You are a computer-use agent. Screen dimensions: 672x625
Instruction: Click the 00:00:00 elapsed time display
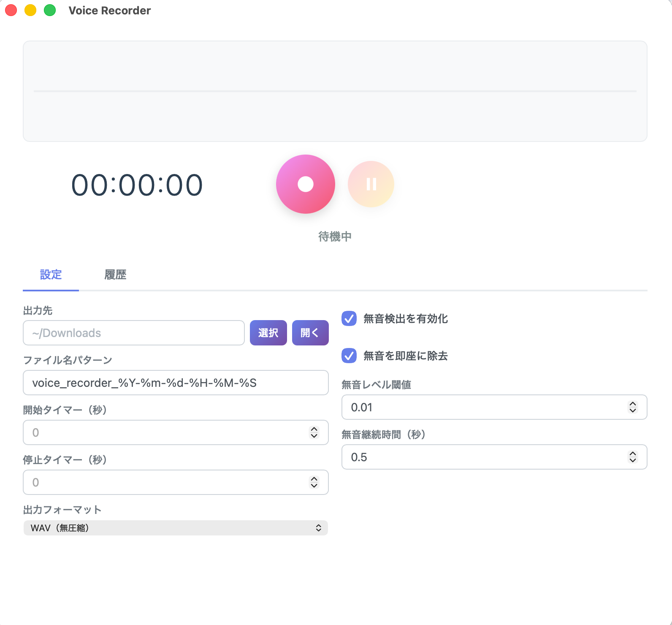(x=137, y=185)
